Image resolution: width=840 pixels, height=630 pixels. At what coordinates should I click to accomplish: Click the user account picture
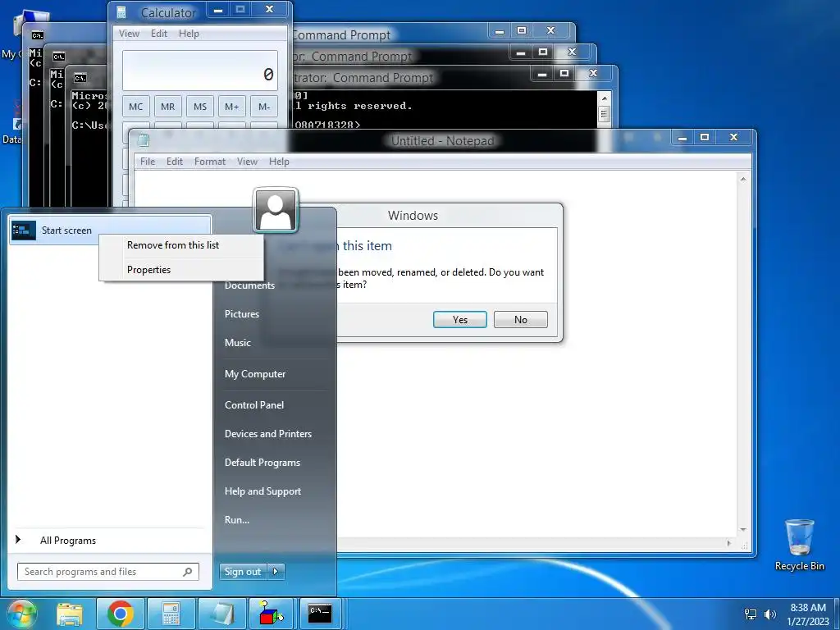pyautogui.click(x=276, y=211)
